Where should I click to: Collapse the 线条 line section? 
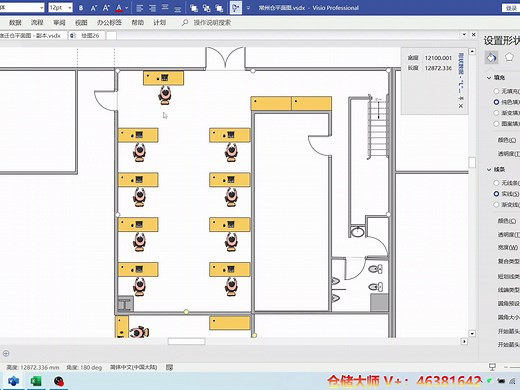click(489, 170)
